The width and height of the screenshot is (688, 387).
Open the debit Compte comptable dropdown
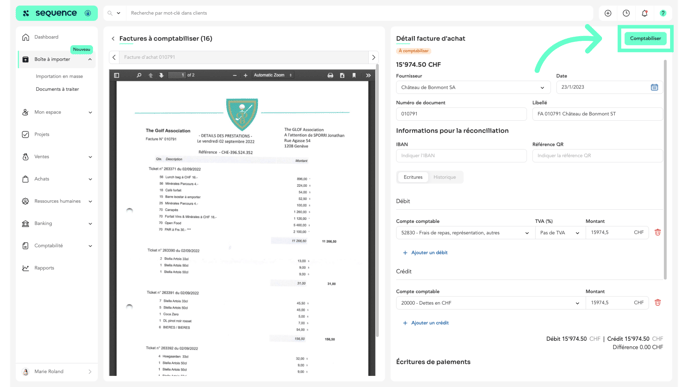tap(465, 233)
